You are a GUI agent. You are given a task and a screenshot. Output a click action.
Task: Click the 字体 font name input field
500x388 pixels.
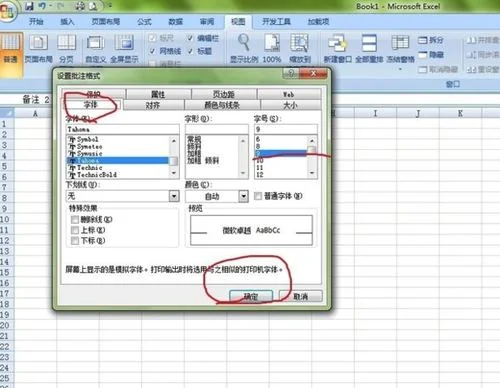click(123, 129)
